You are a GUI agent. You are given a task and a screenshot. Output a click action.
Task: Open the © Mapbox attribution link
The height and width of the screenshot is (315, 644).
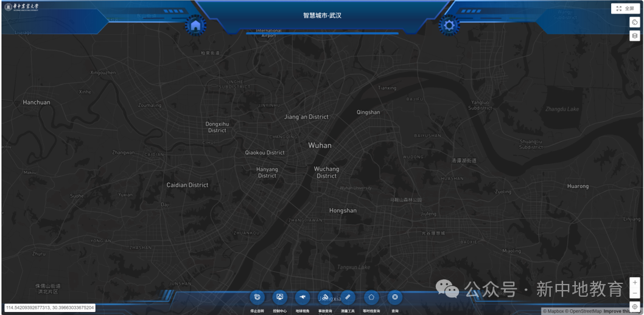tap(553, 311)
